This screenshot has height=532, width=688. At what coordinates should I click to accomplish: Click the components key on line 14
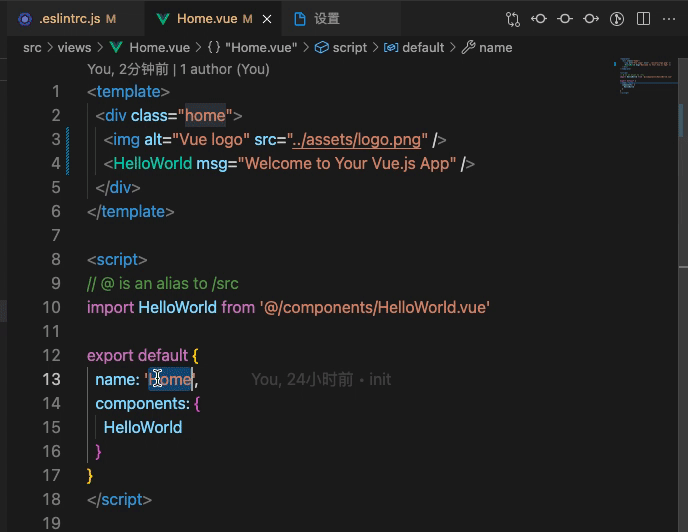pyautogui.click(x=141, y=404)
